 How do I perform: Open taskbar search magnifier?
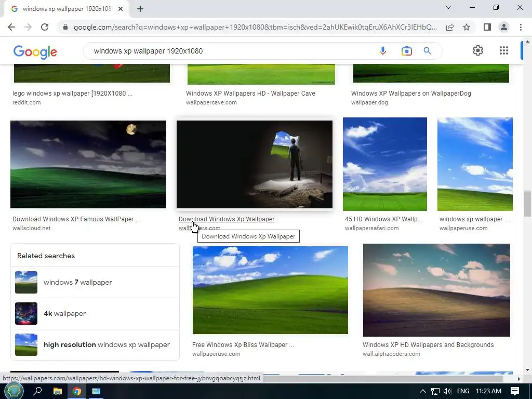point(37,391)
